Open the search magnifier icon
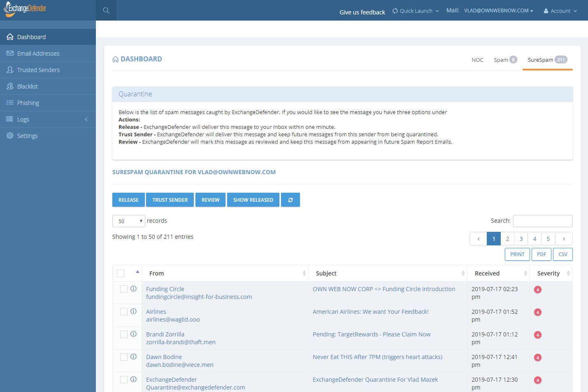The width and height of the screenshot is (588, 392). pos(106,10)
